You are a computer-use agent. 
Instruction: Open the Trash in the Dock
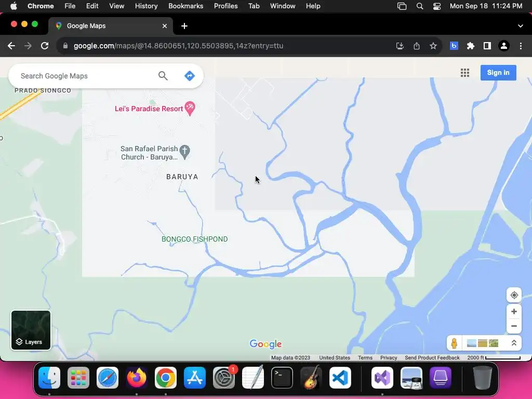coord(483,378)
